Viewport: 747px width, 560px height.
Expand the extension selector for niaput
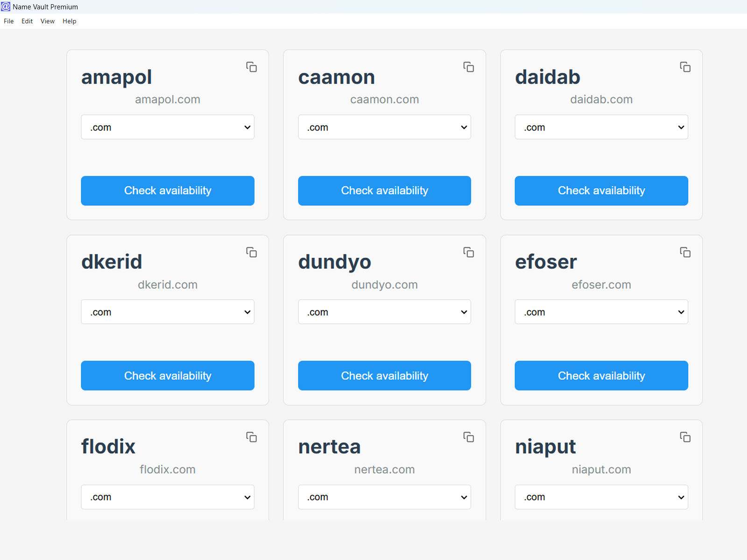coord(601,497)
